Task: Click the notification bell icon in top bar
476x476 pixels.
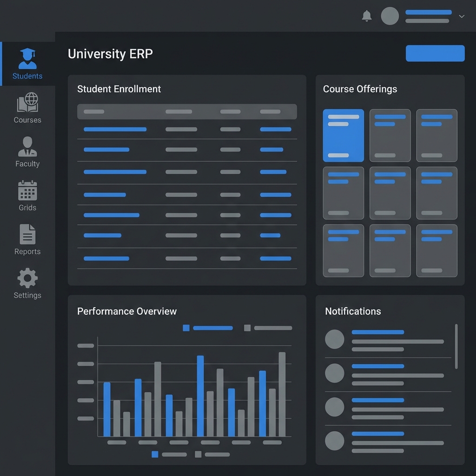Action: point(367,16)
